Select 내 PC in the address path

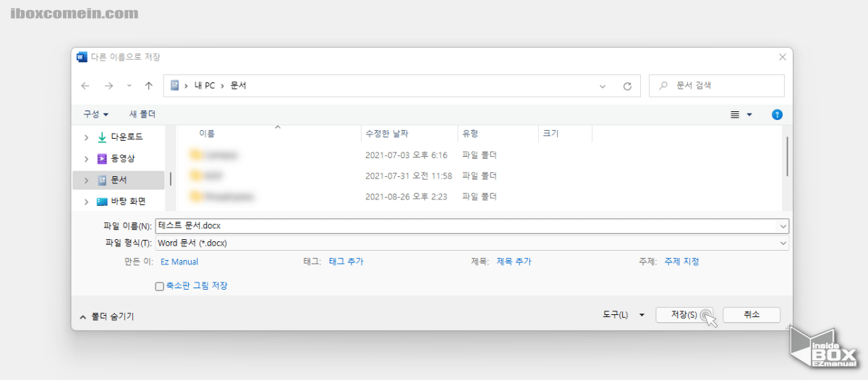pos(204,85)
